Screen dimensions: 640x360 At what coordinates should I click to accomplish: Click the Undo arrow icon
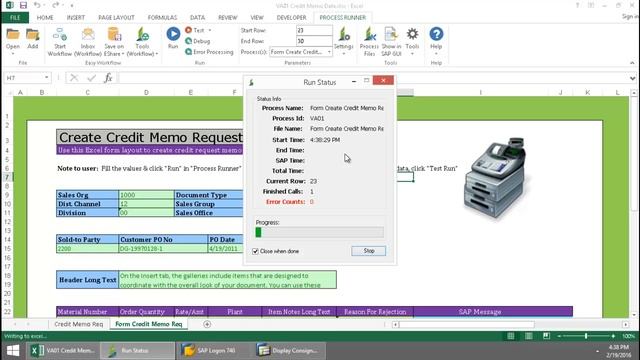pos(37,5)
